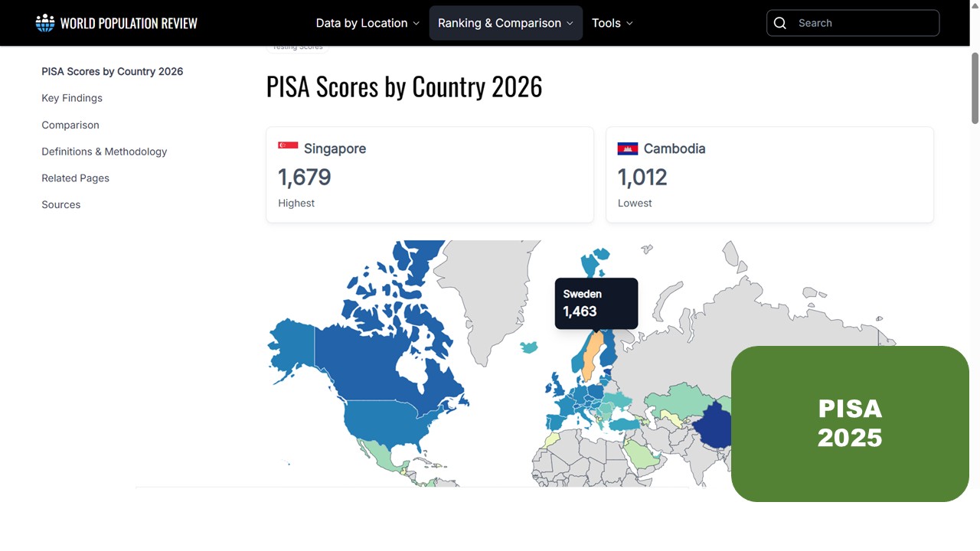The image size is (980, 551).
Task: Click the United States on the map
Action: click(x=383, y=425)
